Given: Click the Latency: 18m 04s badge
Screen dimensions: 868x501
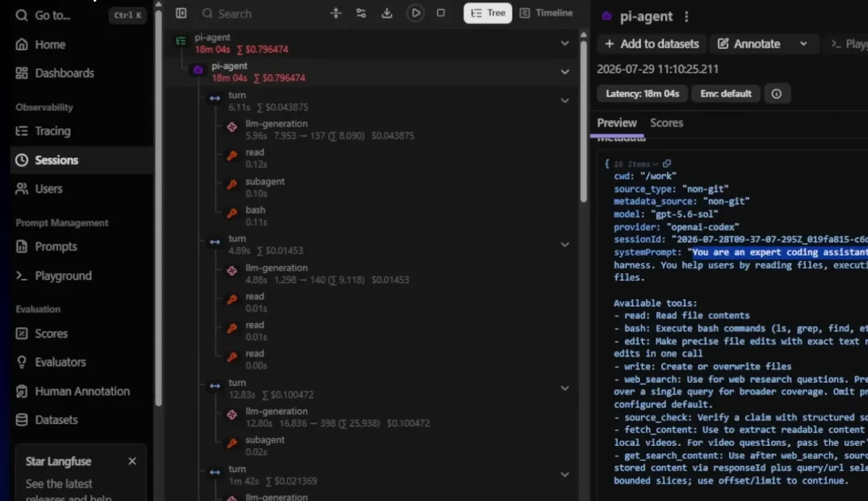Looking at the screenshot, I should coord(642,93).
